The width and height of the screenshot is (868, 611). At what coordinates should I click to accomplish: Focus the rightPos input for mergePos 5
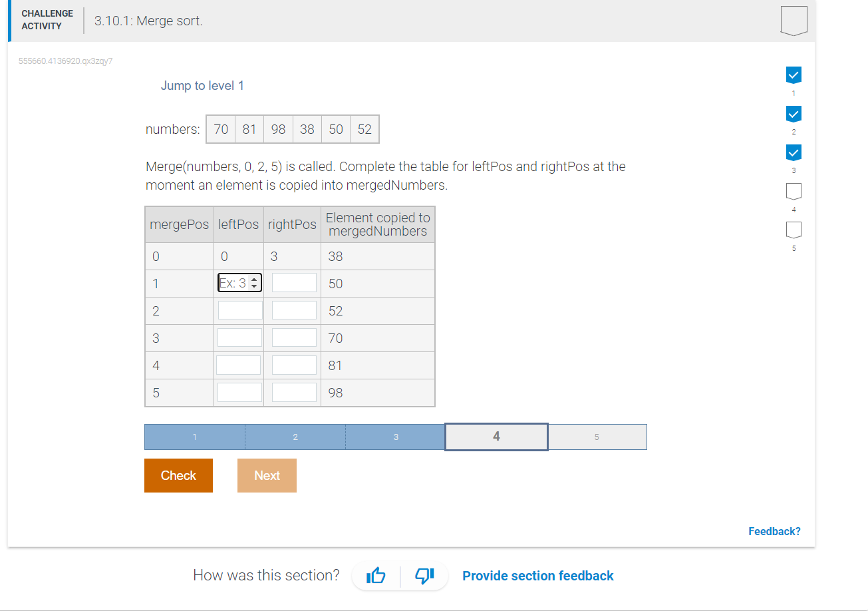[294, 392]
